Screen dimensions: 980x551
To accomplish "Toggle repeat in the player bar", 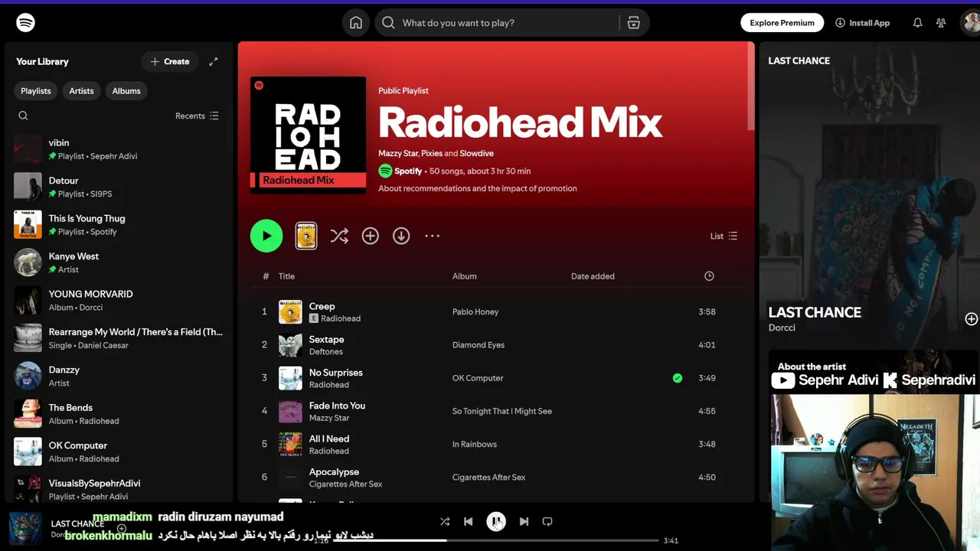I will (547, 521).
